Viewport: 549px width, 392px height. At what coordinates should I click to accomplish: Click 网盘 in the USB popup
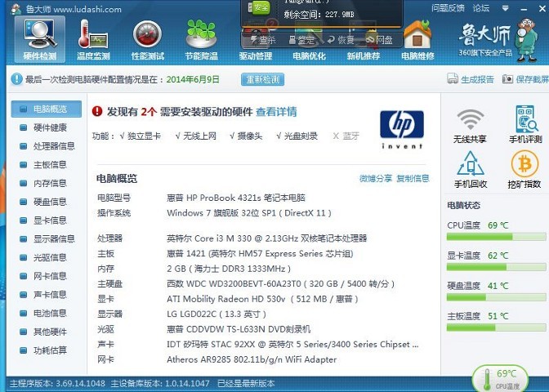click(379, 40)
